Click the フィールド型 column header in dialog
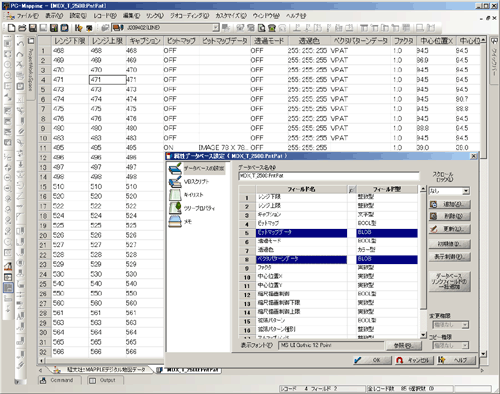Viewport: 500px width, 394px height. pyautogui.click(x=387, y=189)
